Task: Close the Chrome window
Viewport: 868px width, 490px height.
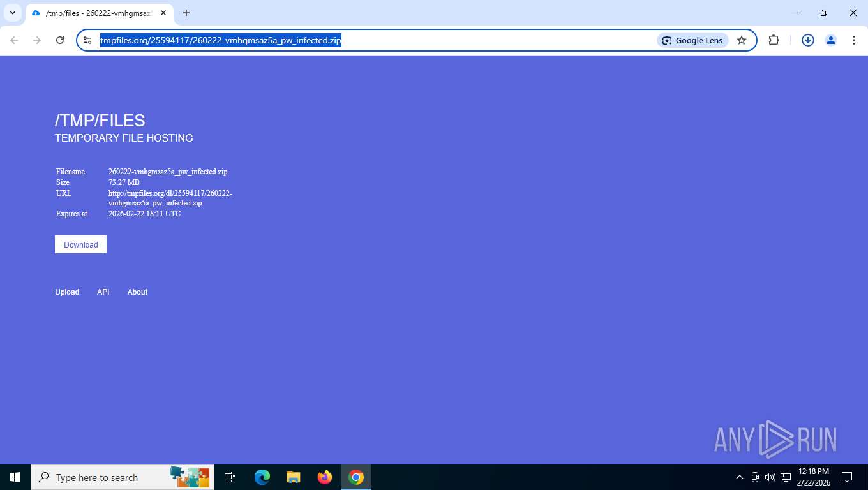Action: click(853, 13)
